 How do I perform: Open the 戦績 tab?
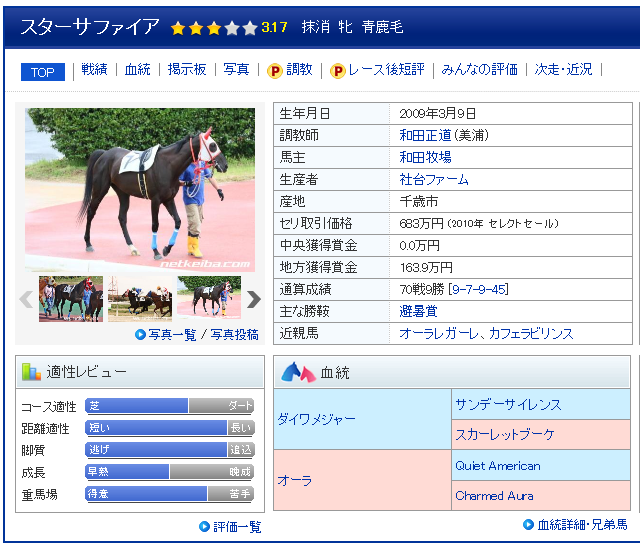pos(94,69)
